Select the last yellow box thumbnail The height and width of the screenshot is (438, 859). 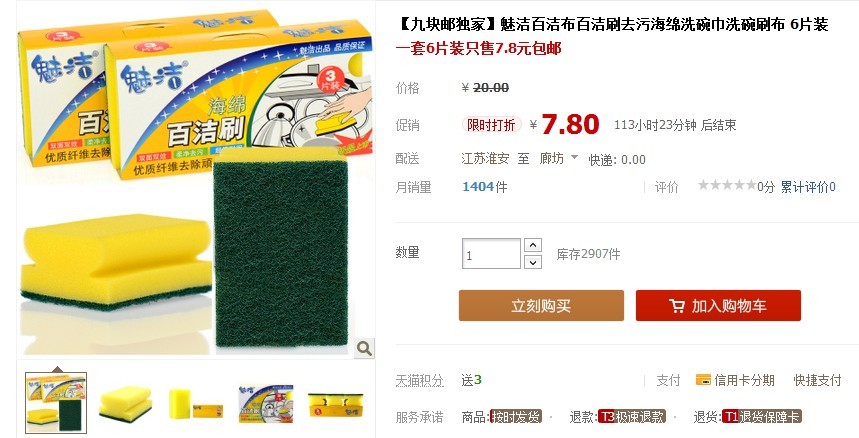[x=335, y=403]
